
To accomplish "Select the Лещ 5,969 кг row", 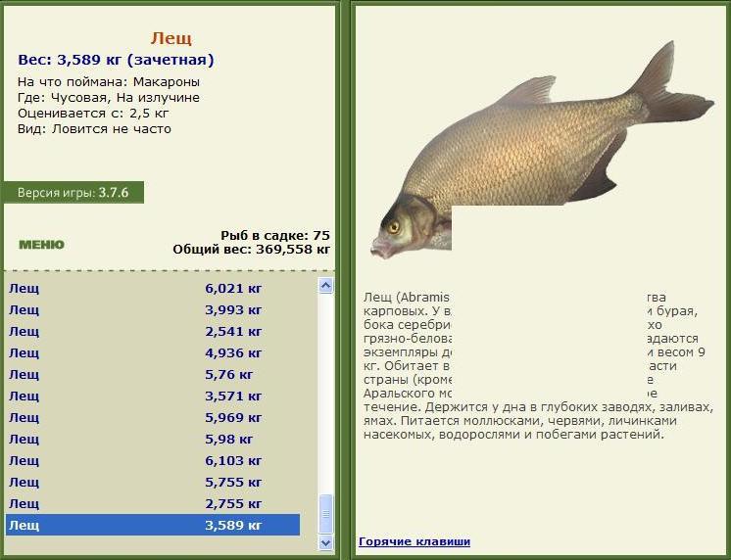I will (x=153, y=417).
